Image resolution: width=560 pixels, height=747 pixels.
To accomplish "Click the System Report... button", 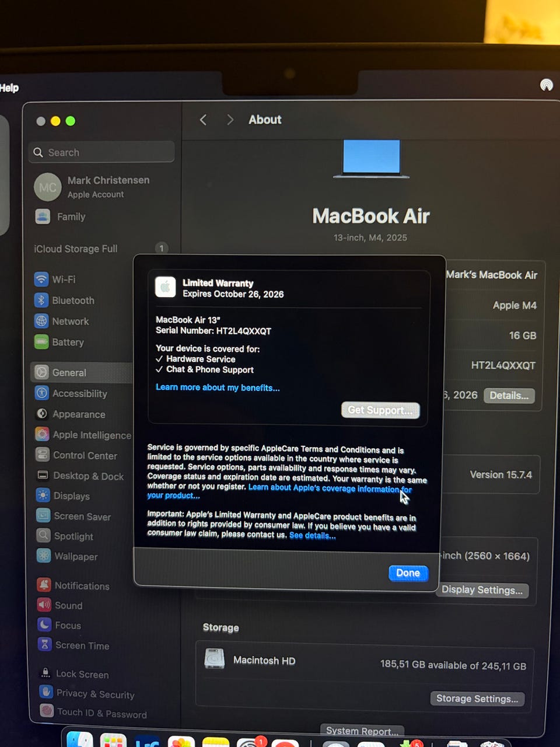I will 362,731.
